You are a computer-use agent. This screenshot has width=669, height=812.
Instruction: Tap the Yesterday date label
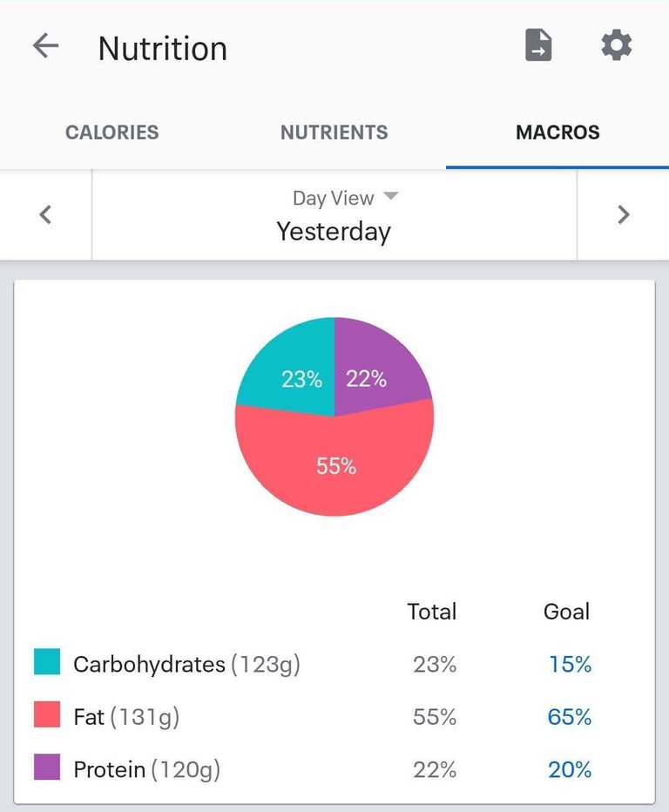click(x=334, y=232)
